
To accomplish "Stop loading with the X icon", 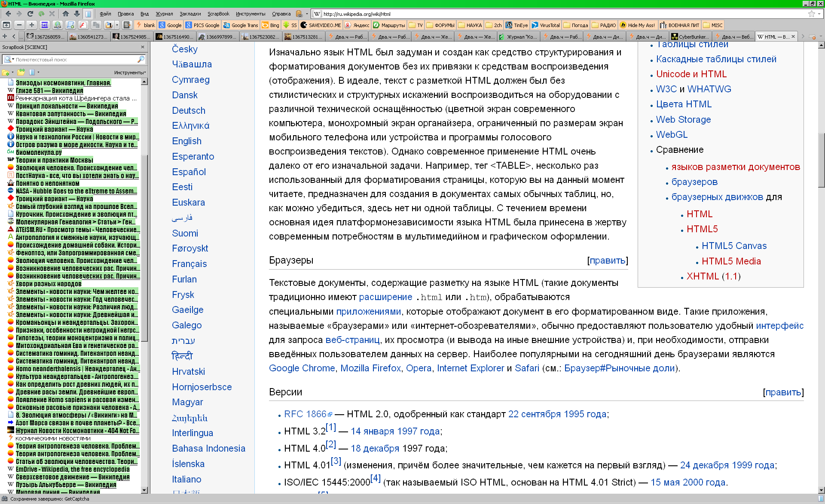I will coord(52,14).
